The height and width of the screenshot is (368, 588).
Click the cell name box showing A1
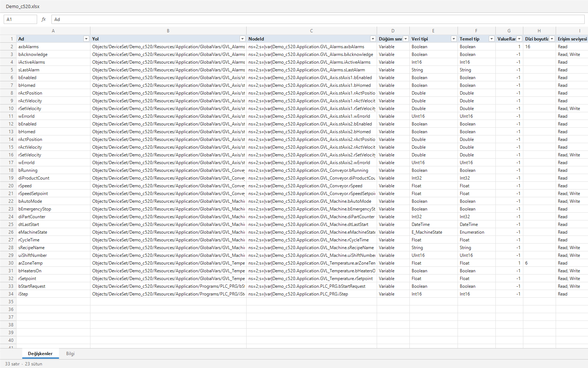20,20
